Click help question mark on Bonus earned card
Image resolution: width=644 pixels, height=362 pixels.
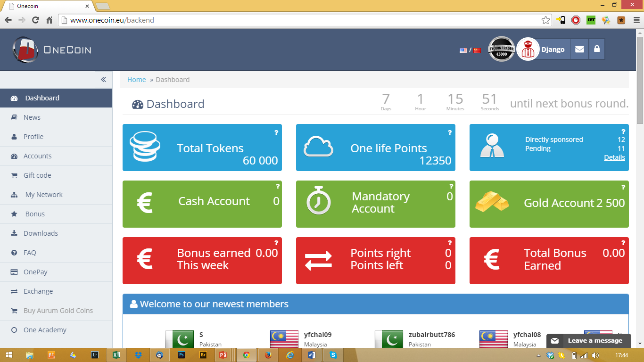(276, 243)
